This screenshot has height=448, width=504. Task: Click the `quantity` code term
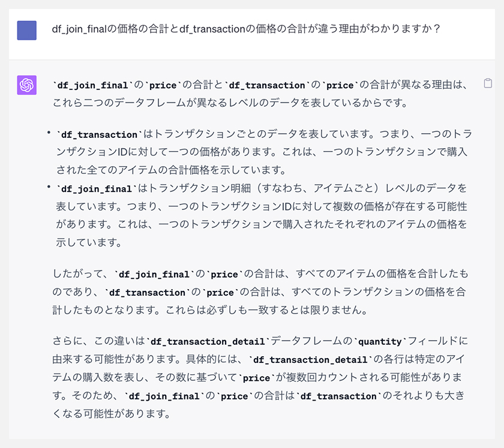[x=380, y=341]
